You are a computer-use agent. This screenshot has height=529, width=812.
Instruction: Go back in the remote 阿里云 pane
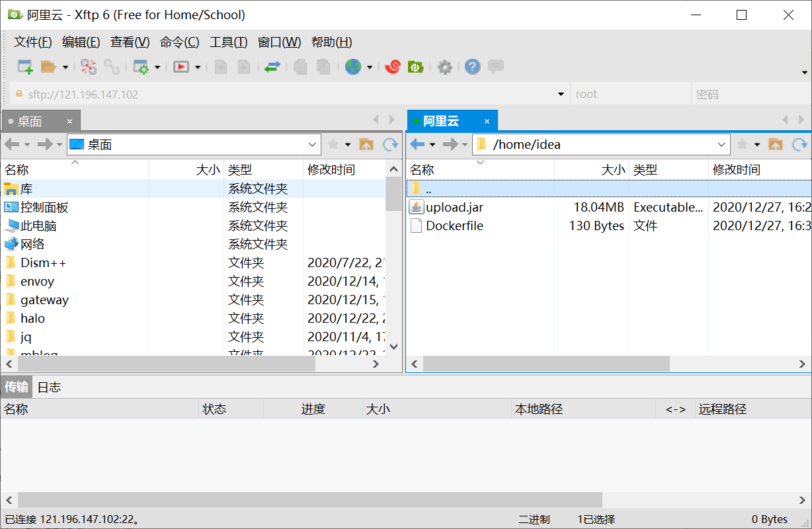(x=417, y=144)
